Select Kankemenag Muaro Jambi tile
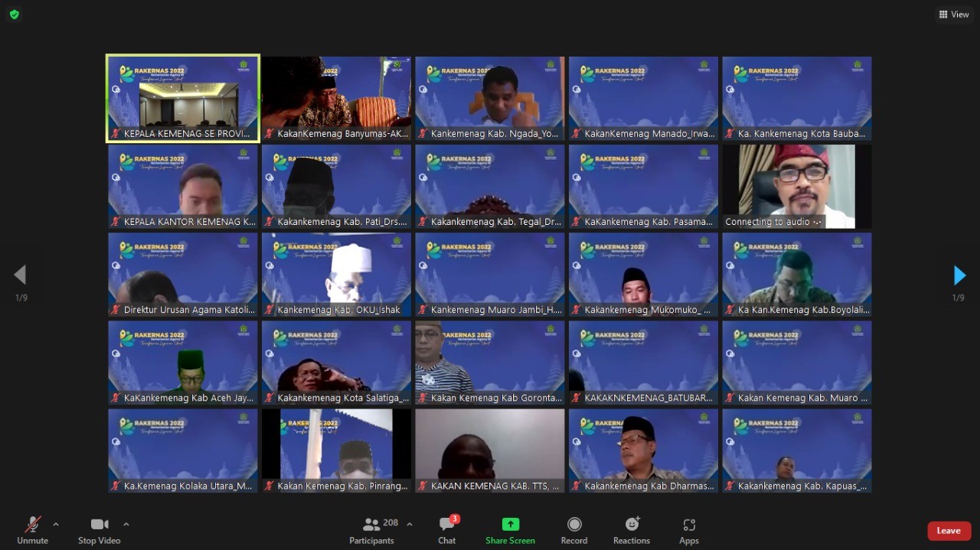Viewport: 980px width, 550px height. click(490, 275)
